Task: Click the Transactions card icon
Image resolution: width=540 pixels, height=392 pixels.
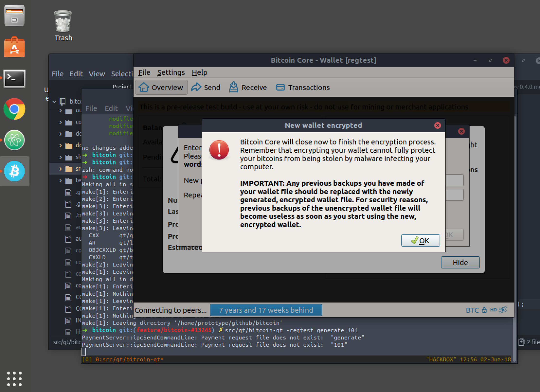Action: tap(280, 87)
